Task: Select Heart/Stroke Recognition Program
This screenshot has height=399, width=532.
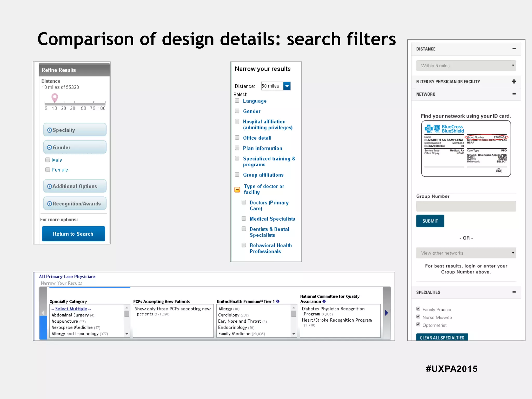Action: click(337, 322)
